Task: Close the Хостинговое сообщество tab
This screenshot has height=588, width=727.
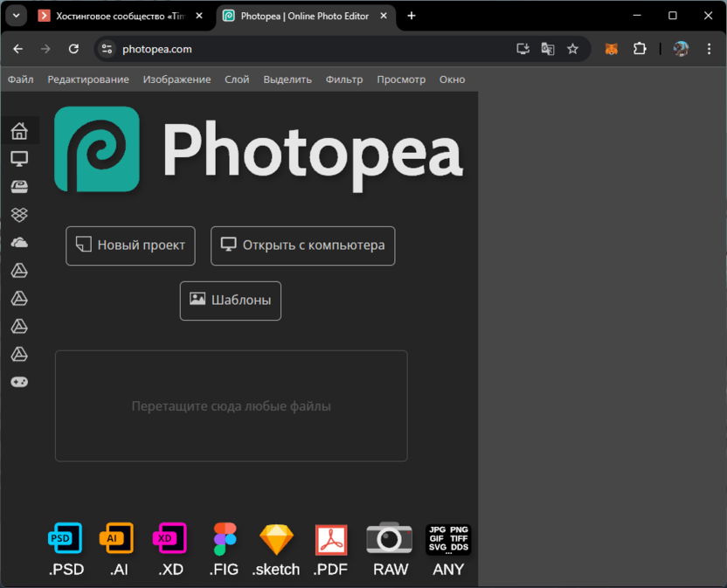Action: coord(199,16)
